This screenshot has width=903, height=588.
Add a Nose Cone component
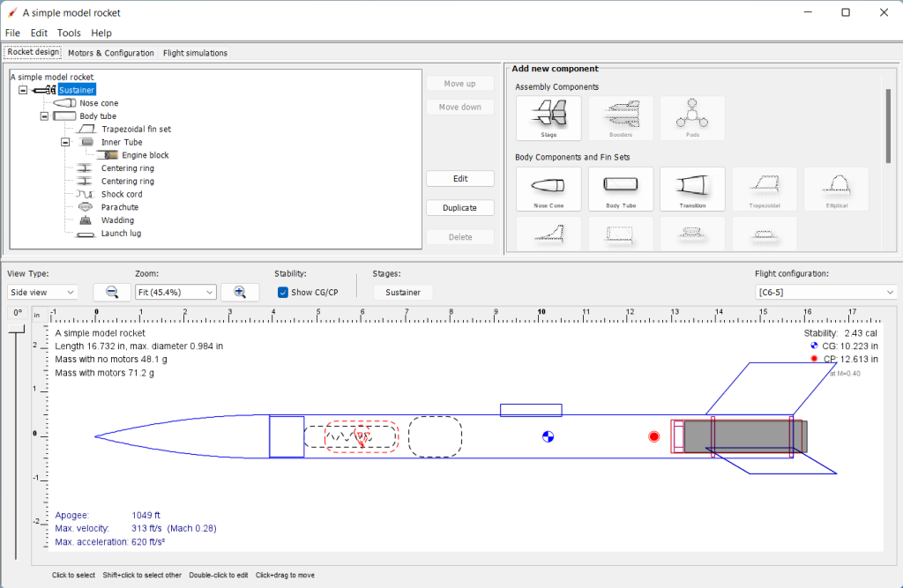coord(548,189)
